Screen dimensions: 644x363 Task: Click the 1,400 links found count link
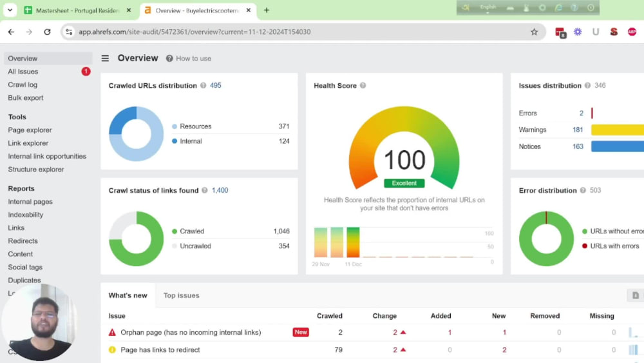(220, 190)
